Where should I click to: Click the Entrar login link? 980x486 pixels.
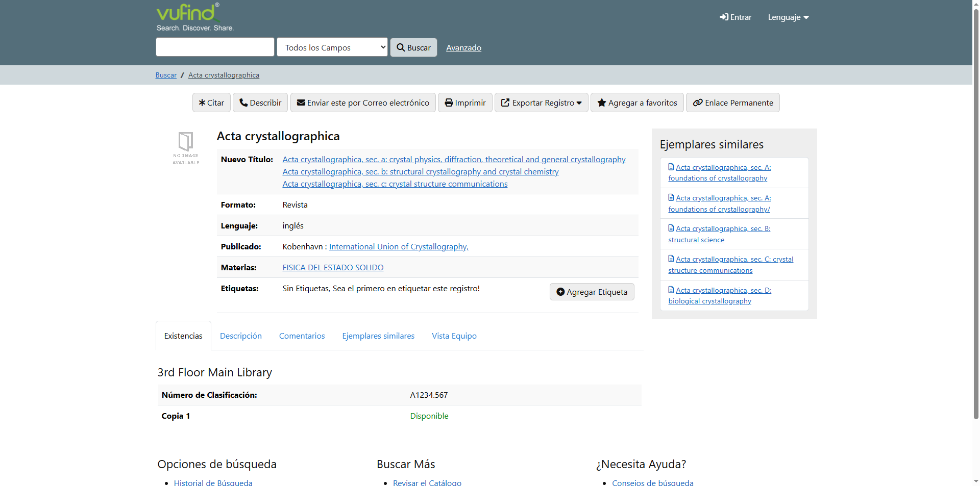tap(736, 17)
